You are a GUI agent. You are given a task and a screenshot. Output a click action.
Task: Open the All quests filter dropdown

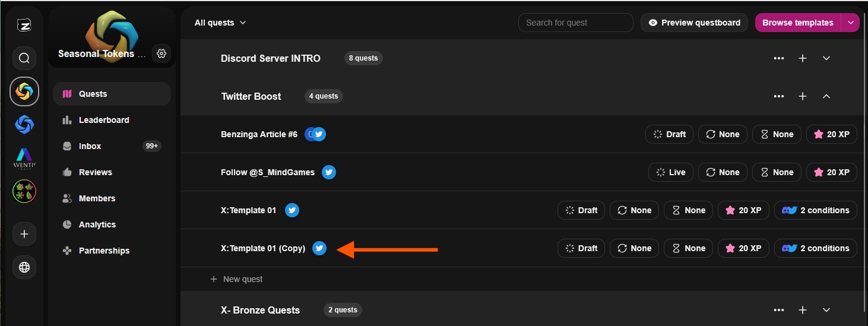[220, 23]
